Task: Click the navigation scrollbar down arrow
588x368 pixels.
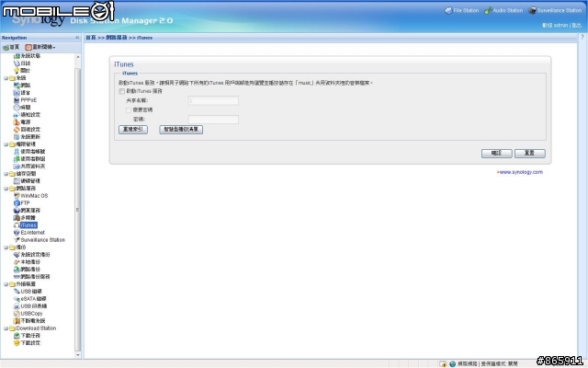Action: (77, 354)
